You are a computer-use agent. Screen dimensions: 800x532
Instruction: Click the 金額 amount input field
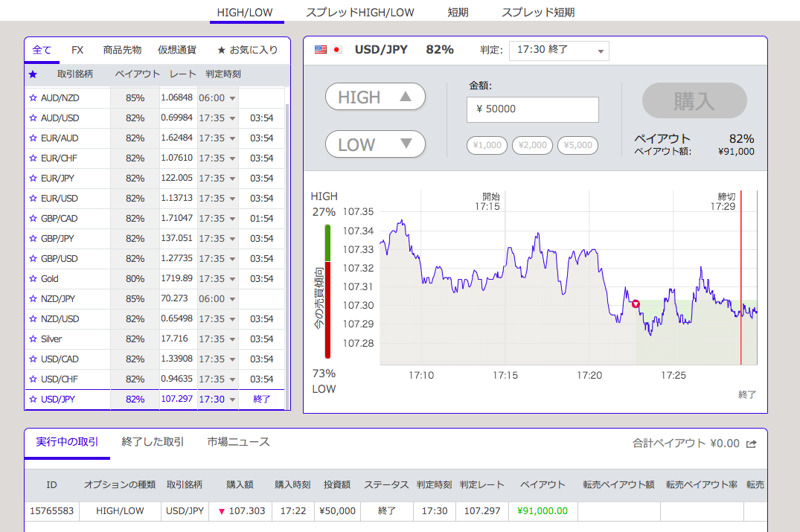pos(533,109)
